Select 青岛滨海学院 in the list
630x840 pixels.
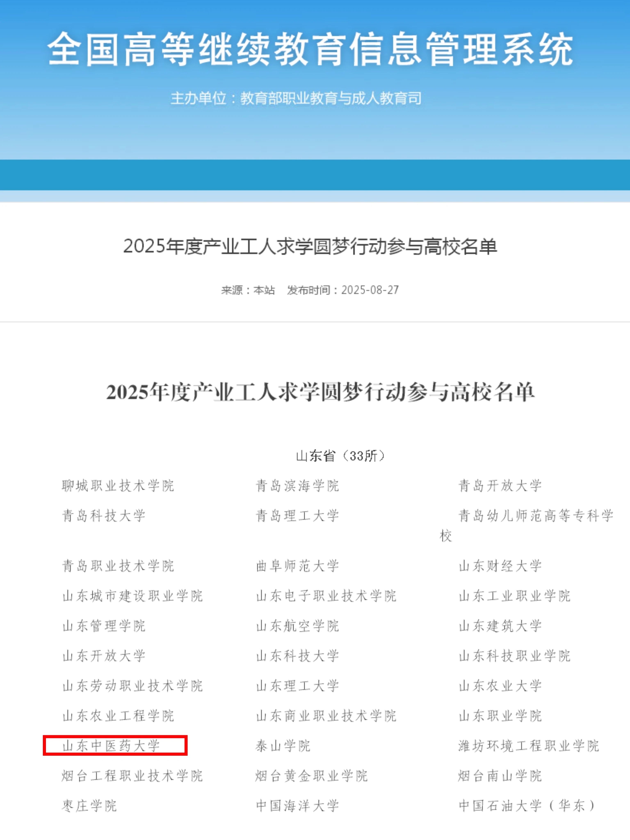click(297, 486)
